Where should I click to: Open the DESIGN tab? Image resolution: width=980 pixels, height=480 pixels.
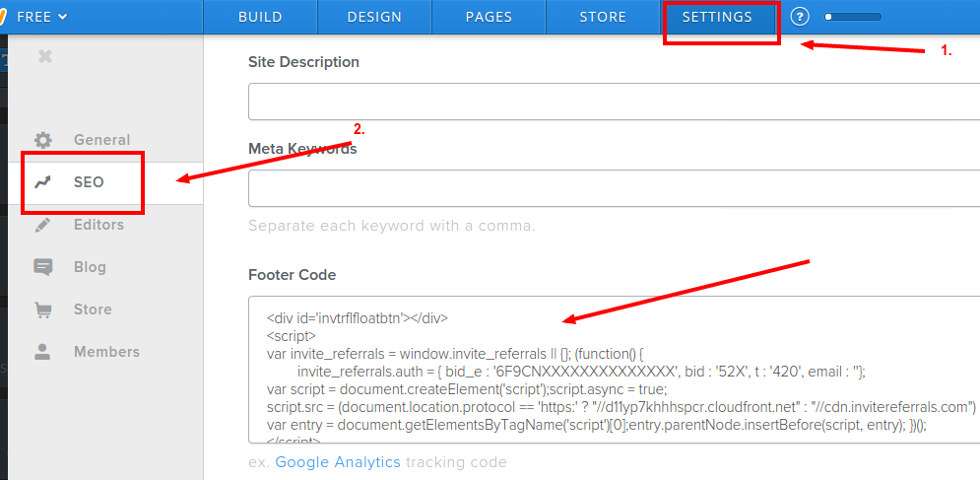374,17
